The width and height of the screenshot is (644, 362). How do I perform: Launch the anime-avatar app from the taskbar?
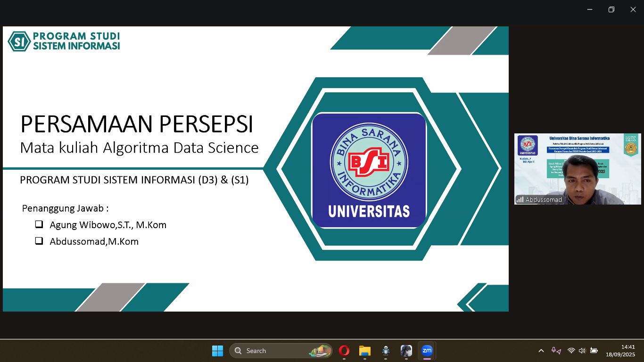coord(407,351)
